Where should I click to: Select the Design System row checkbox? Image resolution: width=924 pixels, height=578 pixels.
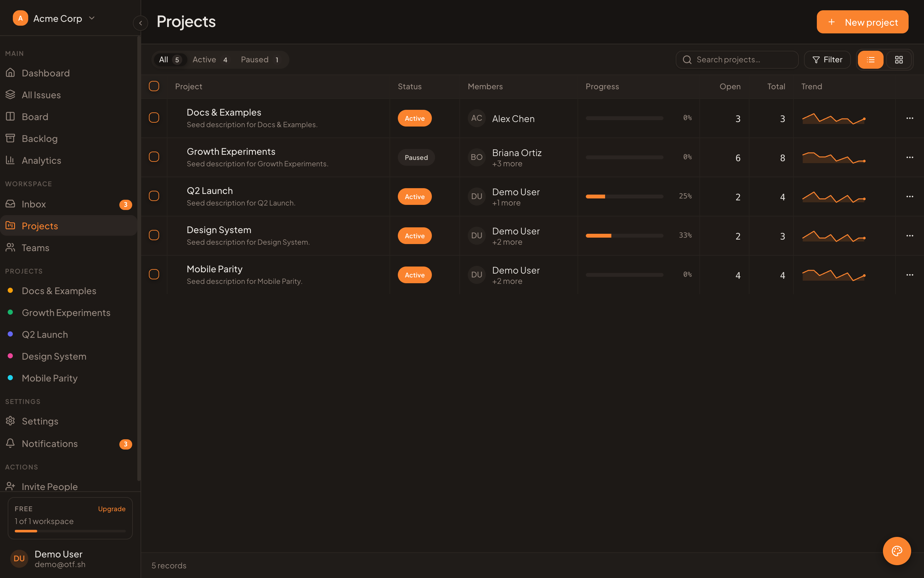click(x=154, y=235)
